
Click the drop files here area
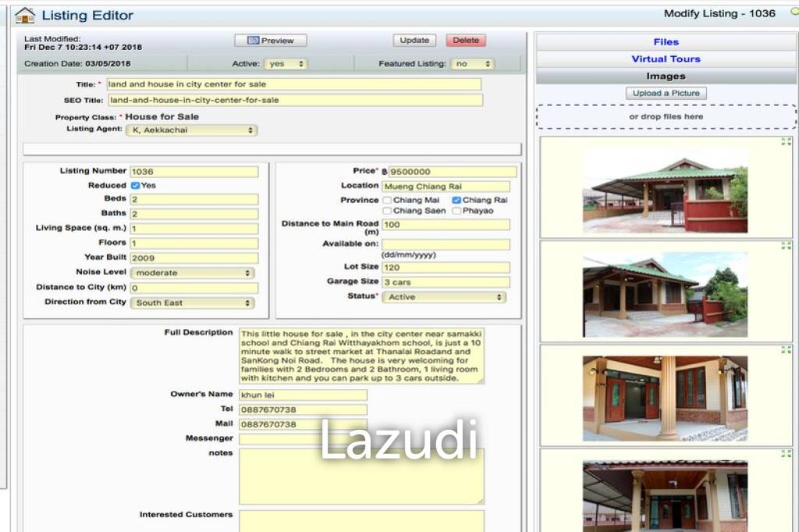click(x=666, y=117)
